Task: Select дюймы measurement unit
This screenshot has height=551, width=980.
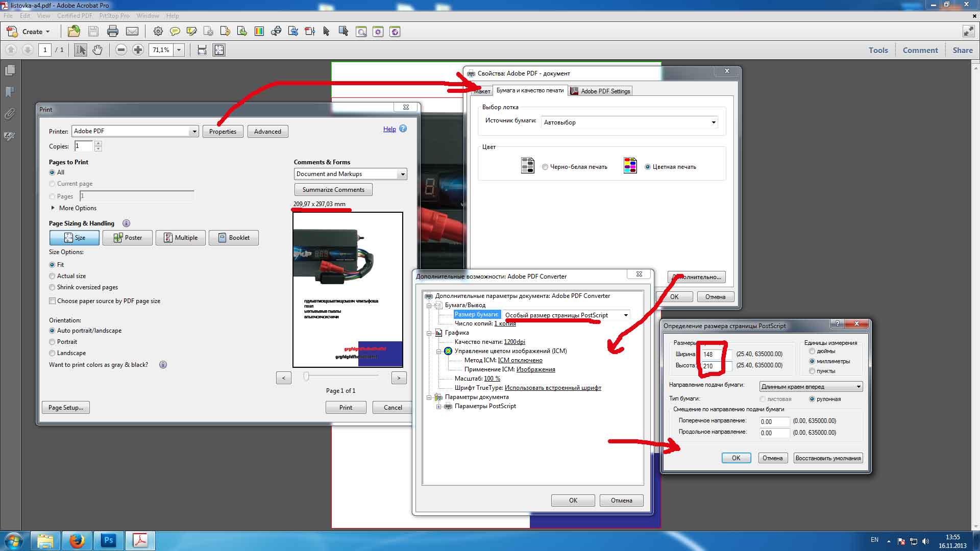Action: (812, 351)
